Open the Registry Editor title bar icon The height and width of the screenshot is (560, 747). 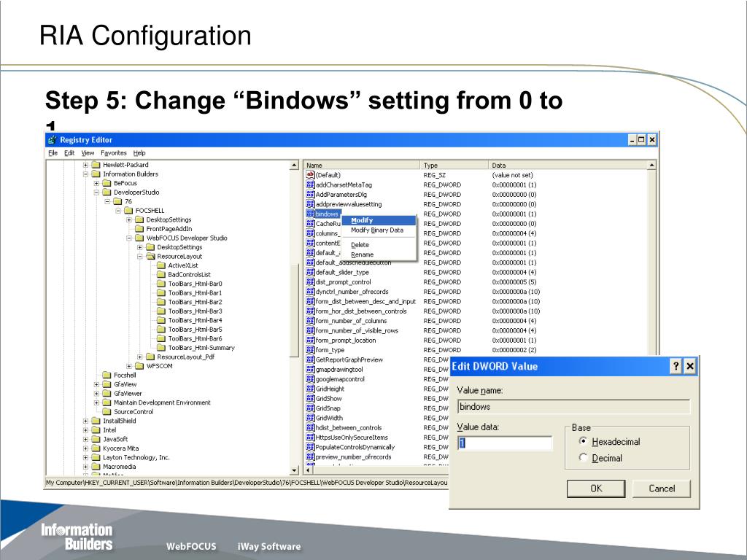coord(53,140)
